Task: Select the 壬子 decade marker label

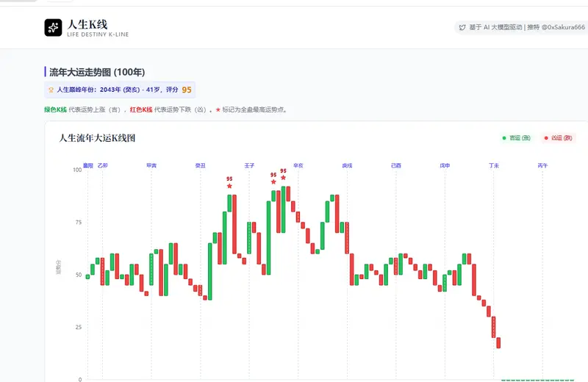Action: click(x=249, y=166)
